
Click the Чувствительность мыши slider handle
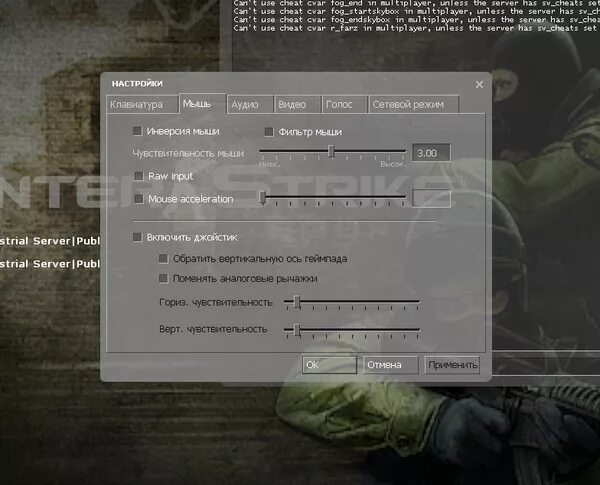pos(331,152)
